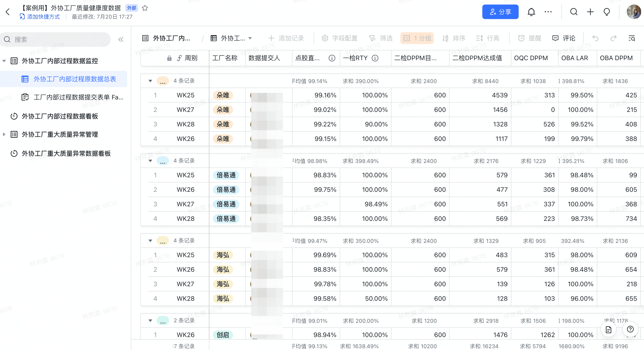
Task: Open the find-in-table search icon
Action: 632,38
